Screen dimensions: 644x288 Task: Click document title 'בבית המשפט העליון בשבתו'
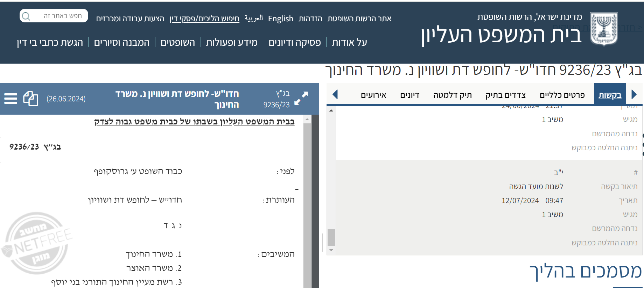click(x=194, y=121)
